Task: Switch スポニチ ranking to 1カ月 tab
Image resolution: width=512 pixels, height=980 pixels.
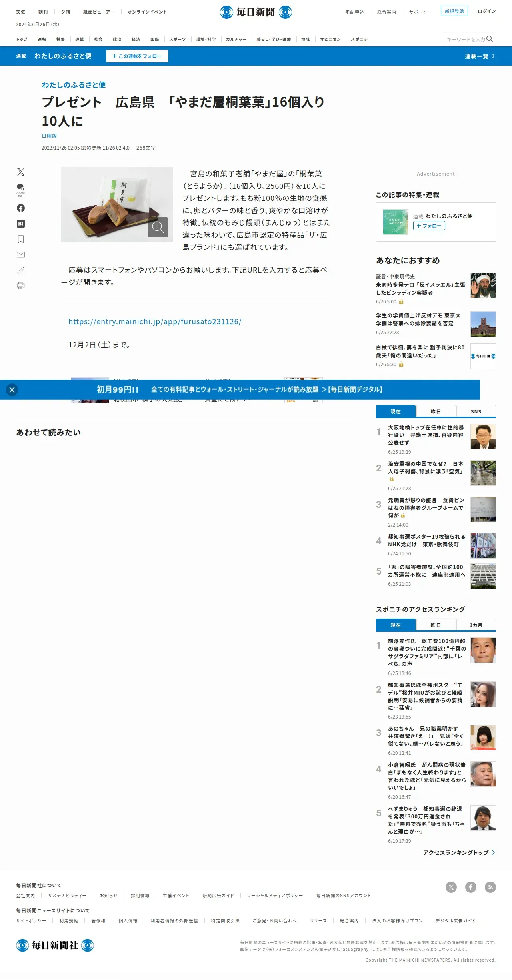Action: 476,625
